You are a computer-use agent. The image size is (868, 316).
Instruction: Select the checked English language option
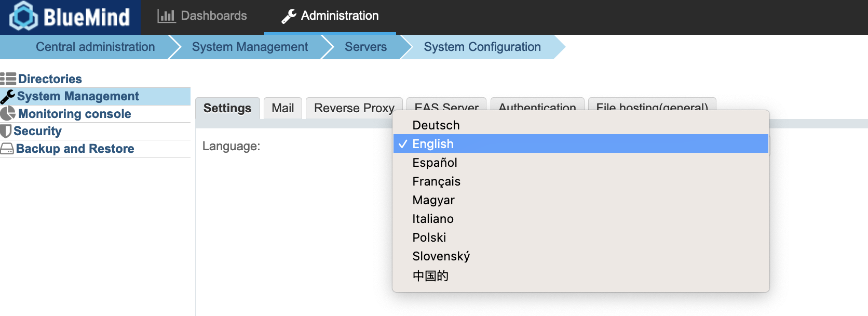click(x=432, y=144)
